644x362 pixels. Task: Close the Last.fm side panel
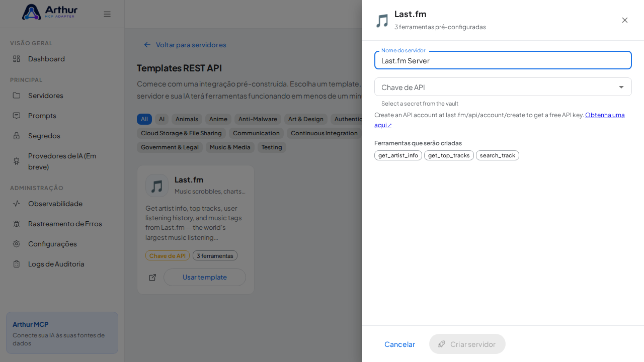tap(625, 20)
